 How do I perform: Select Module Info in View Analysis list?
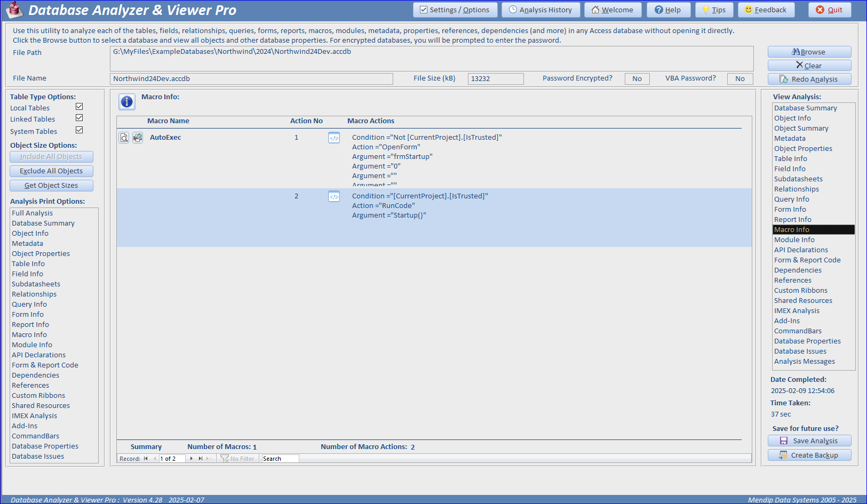(794, 240)
